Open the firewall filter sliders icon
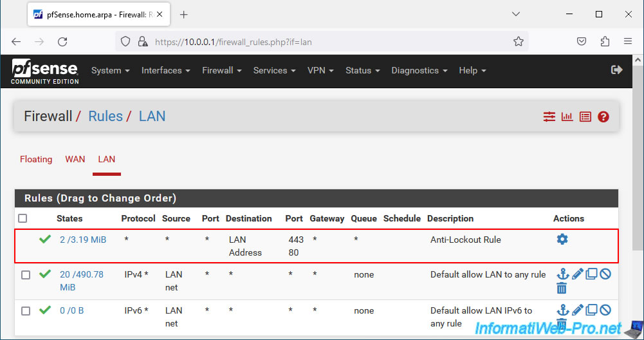 click(x=549, y=117)
